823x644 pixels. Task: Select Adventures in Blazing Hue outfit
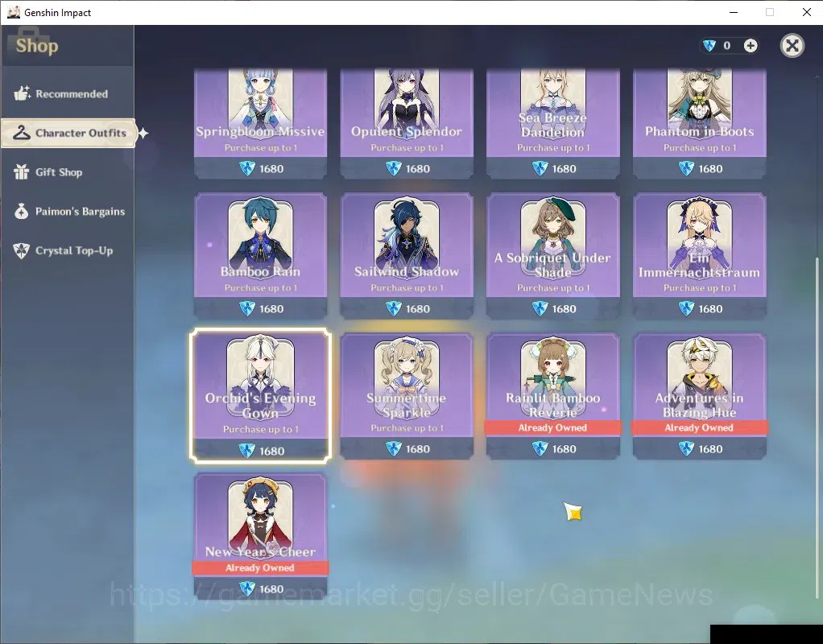pyautogui.click(x=700, y=396)
